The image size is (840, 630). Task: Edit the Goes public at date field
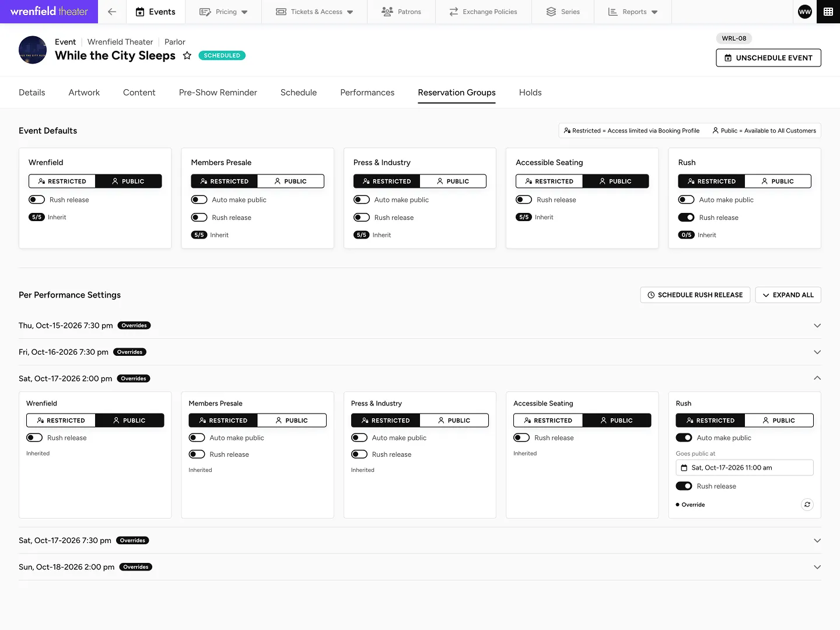pos(744,468)
